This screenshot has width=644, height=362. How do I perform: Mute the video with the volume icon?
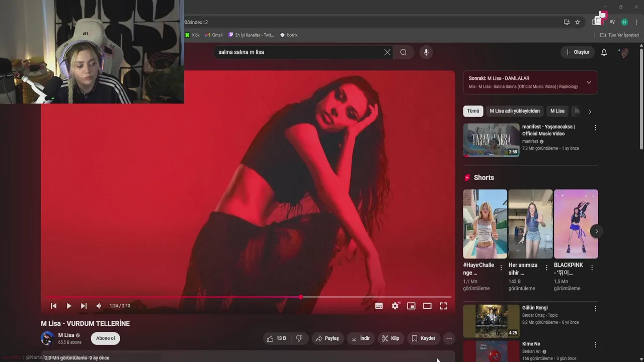[x=99, y=306]
